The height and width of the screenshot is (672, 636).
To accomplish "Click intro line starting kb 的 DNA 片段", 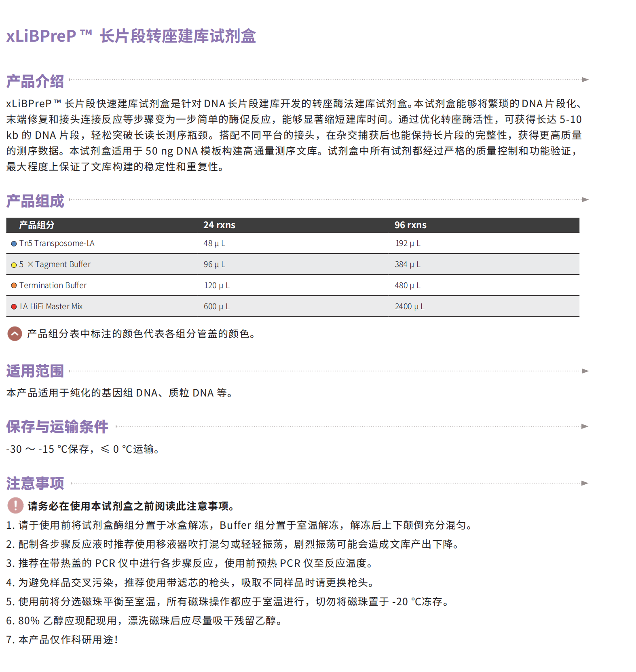I will click(x=294, y=135).
